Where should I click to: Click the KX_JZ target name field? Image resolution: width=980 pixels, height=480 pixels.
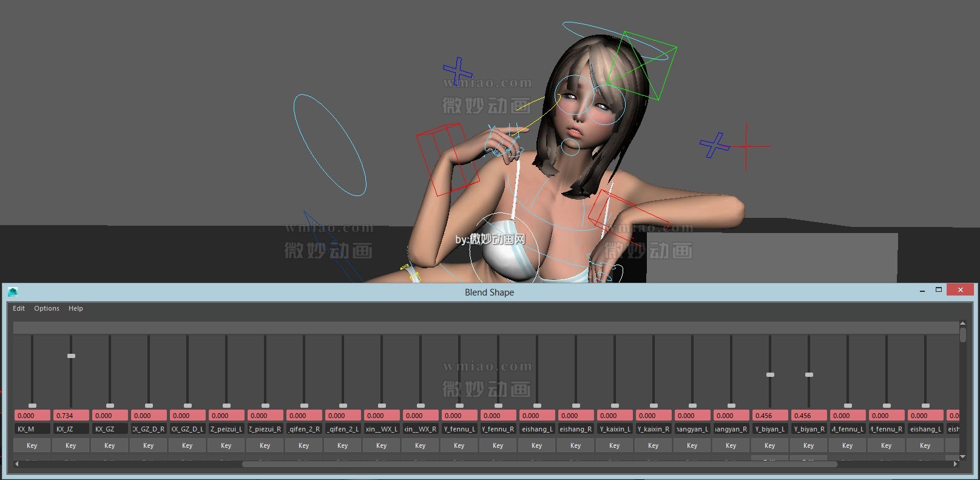tap(71, 429)
